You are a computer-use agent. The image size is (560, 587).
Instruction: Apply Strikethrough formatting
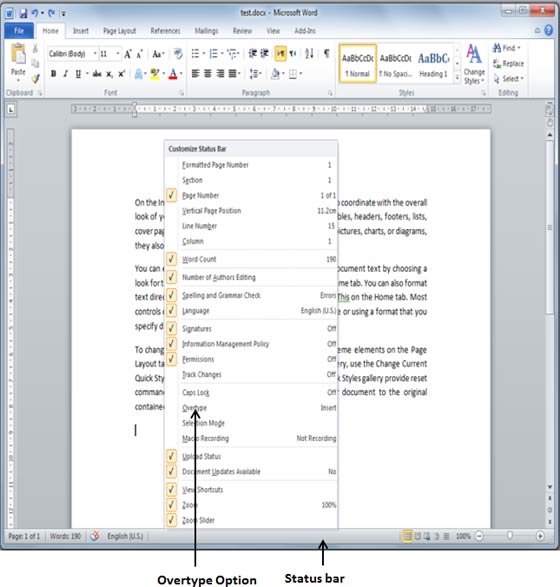click(97, 74)
